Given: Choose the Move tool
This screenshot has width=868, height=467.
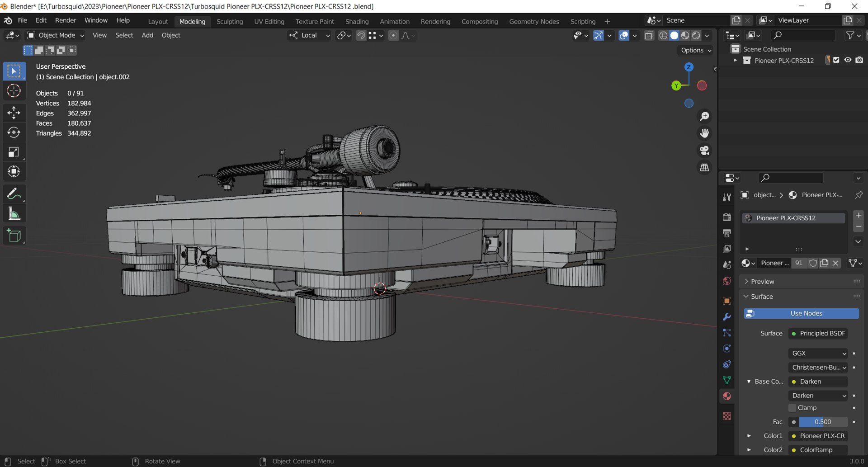Looking at the screenshot, I should pos(14,112).
